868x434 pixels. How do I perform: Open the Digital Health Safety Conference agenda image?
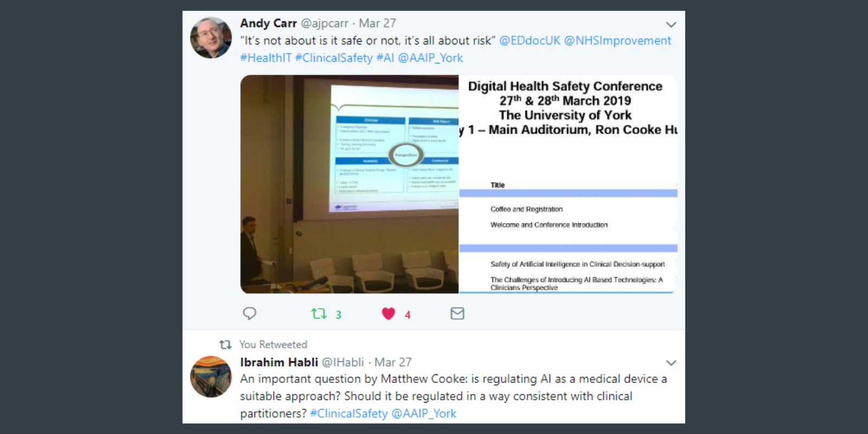coord(569,184)
